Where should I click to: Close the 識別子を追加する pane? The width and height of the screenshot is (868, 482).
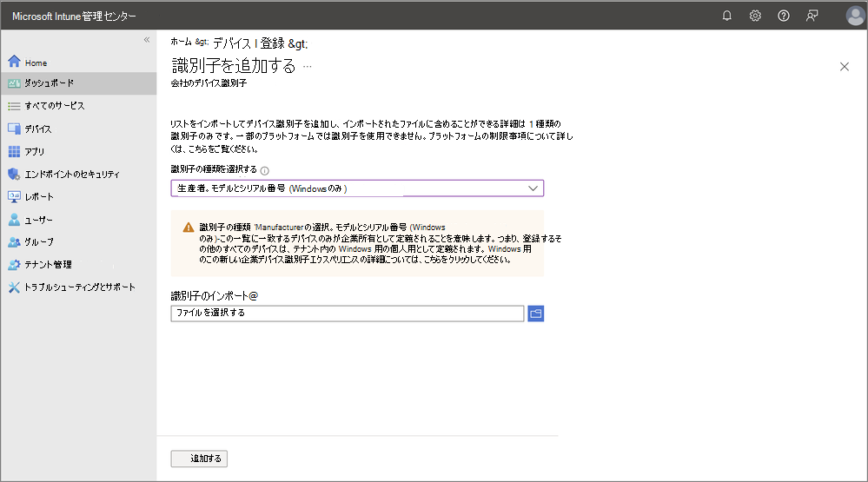coord(845,67)
